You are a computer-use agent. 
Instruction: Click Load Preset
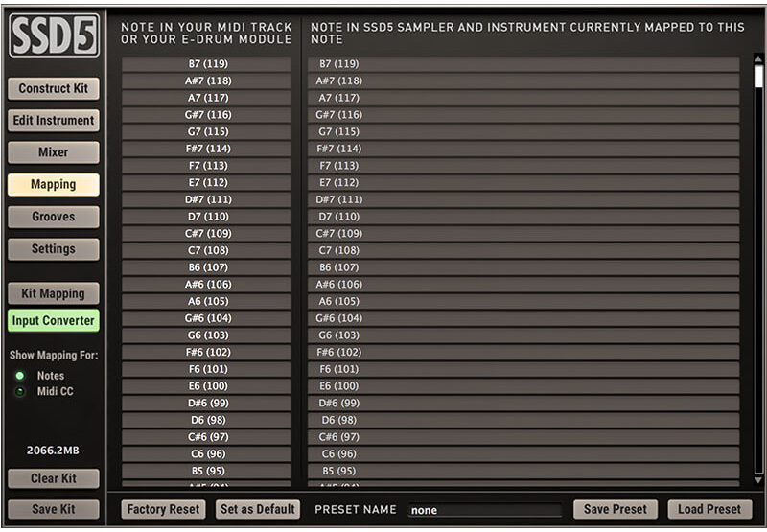709,509
